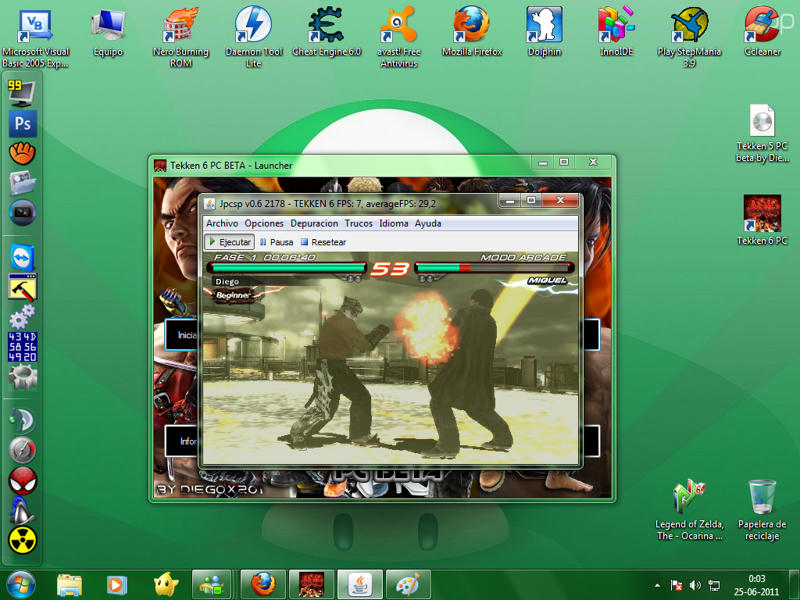Select Legend of Zelda Ocarina desktop shortcut
The image size is (800, 600).
[x=689, y=510]
